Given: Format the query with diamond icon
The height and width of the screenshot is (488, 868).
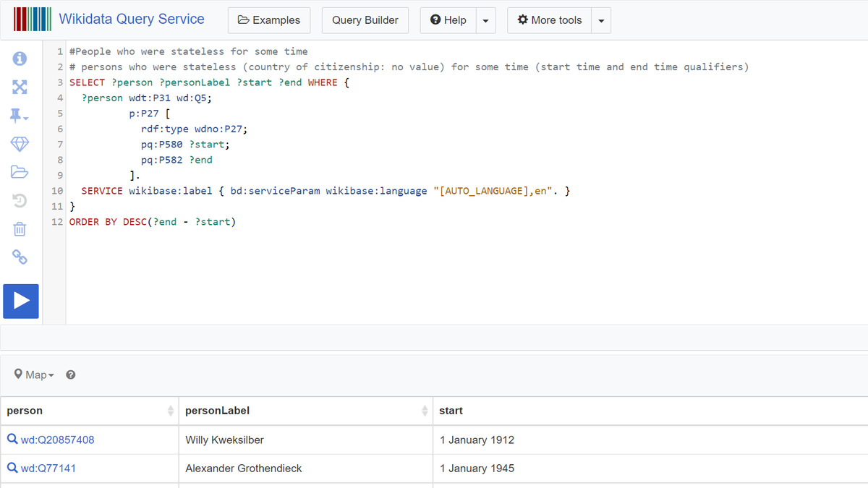Looking at the screenshot, I should point(20,144).
